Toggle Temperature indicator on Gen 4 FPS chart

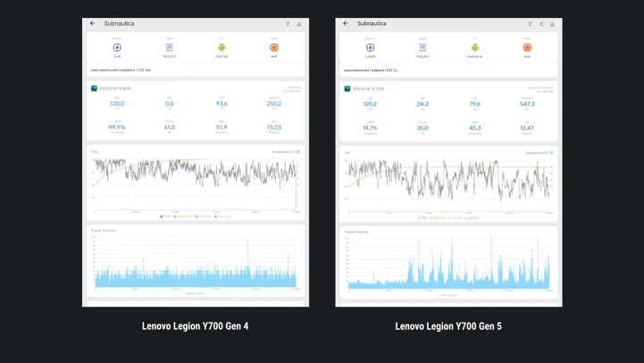(298, 152)
